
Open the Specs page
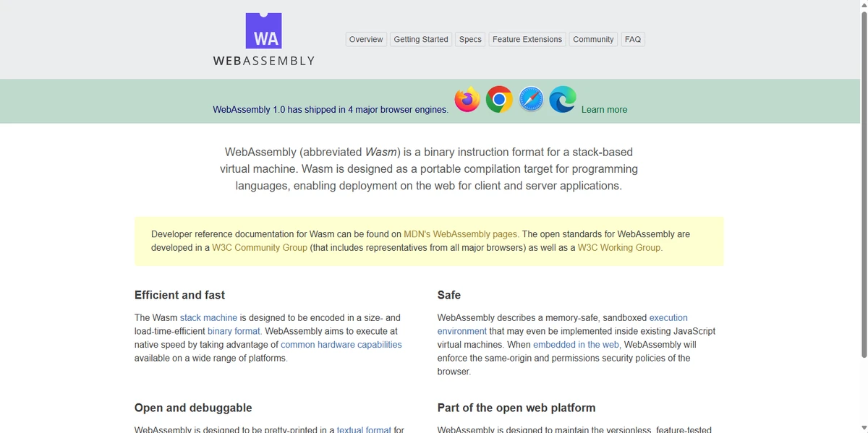pos(469,39)
